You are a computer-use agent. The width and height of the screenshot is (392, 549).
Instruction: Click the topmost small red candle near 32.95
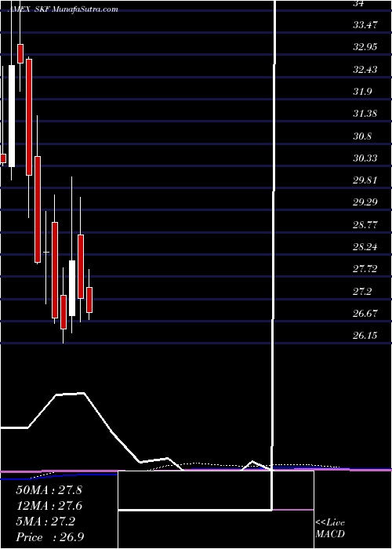point(20,53)
